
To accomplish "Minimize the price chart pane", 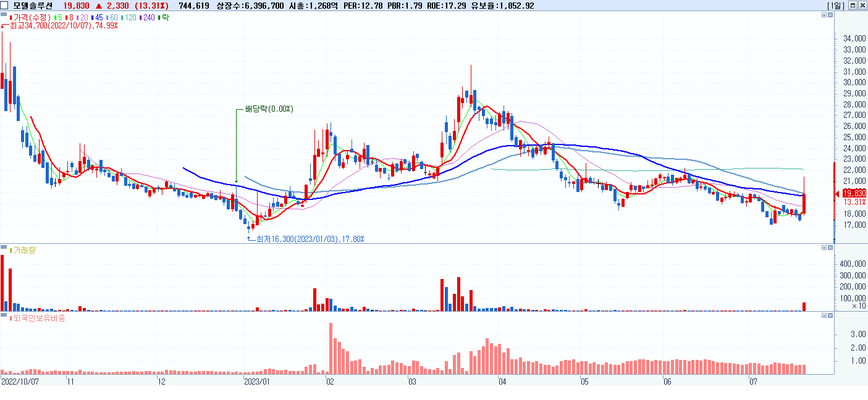I will pyautogui.click(x=824, y=15).
